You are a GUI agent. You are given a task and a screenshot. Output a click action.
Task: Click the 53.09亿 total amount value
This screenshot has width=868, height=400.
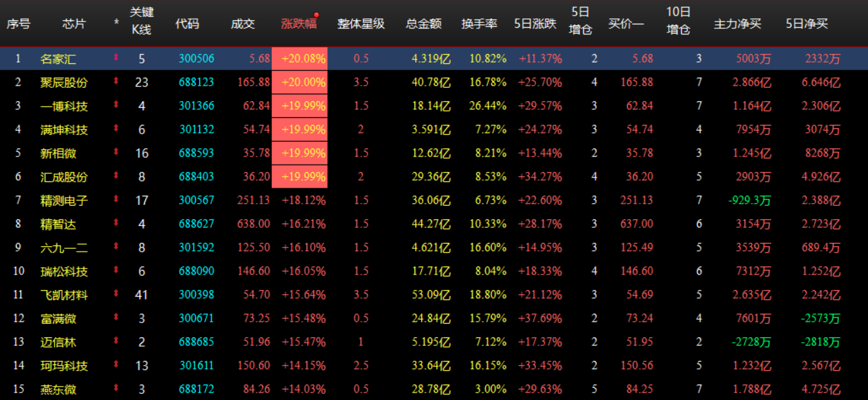tap(431, 295)
